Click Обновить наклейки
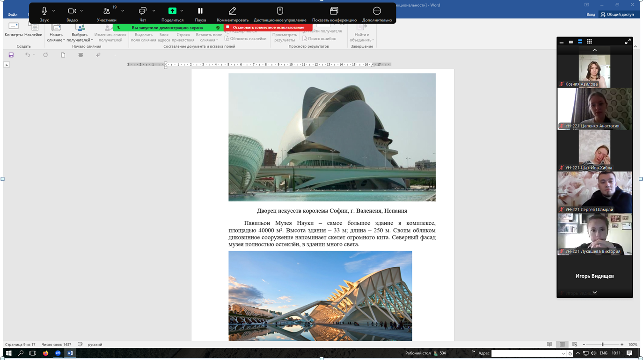 pyautogui.click(x=246, y=39)
